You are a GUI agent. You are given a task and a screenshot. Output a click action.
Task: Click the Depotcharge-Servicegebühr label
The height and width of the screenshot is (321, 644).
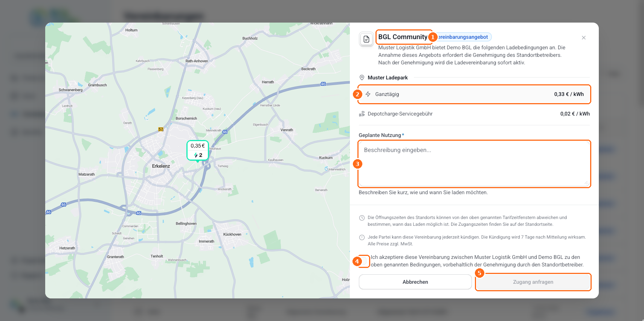click(400, 114)
